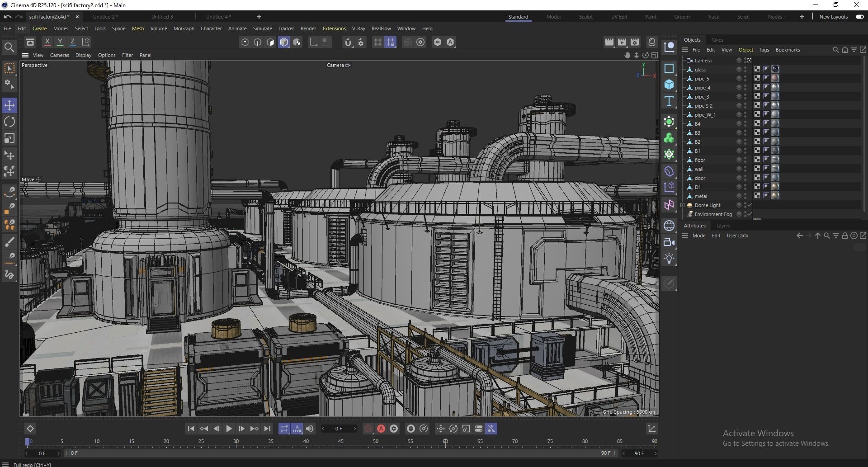
Task: Click the Undo arrow icon
Action: click(x=7, y=17)
